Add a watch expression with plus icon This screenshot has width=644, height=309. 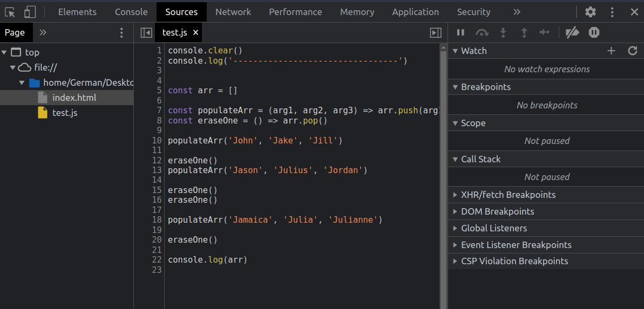click(611, 51)
